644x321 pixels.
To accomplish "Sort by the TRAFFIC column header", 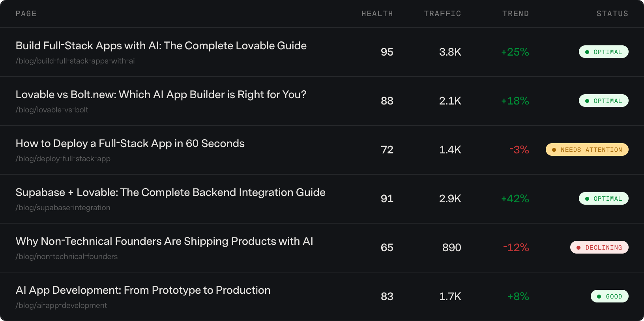I will [x=442, y=14].
